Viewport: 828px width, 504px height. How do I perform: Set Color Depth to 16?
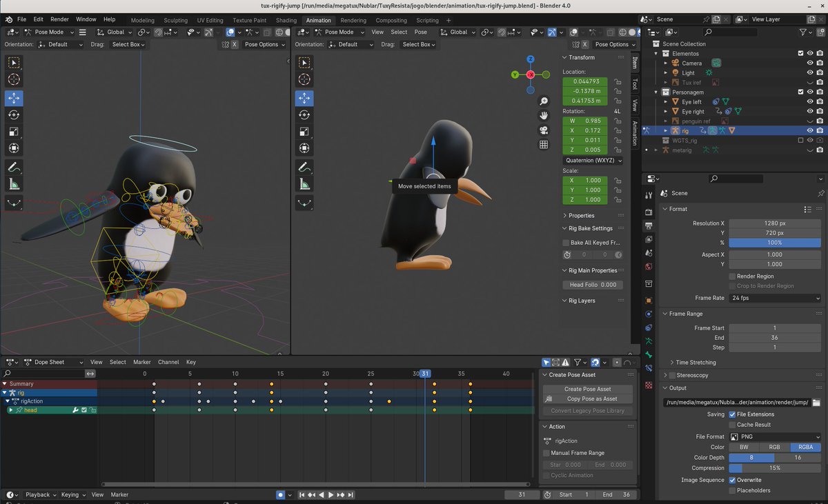click(798, 457)
